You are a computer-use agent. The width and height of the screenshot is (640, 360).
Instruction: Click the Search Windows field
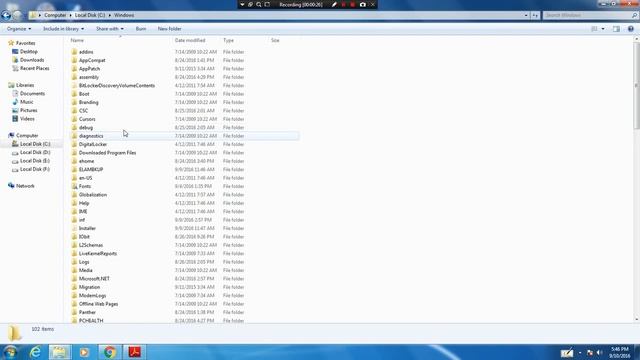click(x=588, y=15)
